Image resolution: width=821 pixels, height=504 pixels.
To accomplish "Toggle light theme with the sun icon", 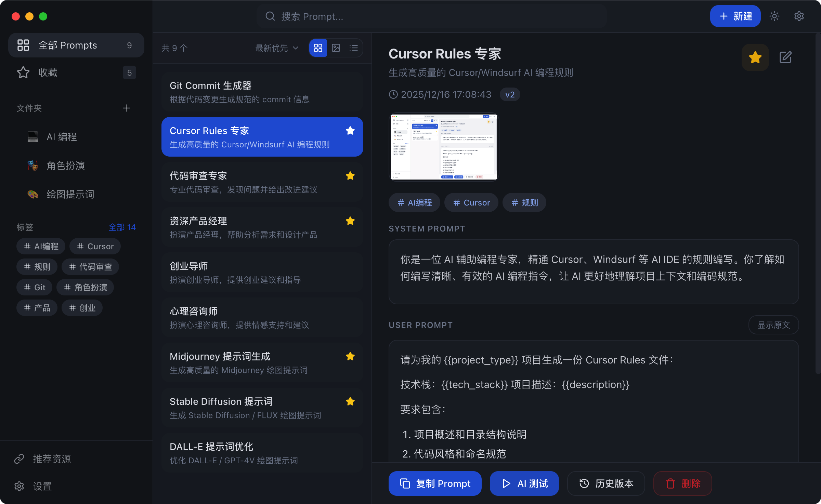I will tap(774, 16).
